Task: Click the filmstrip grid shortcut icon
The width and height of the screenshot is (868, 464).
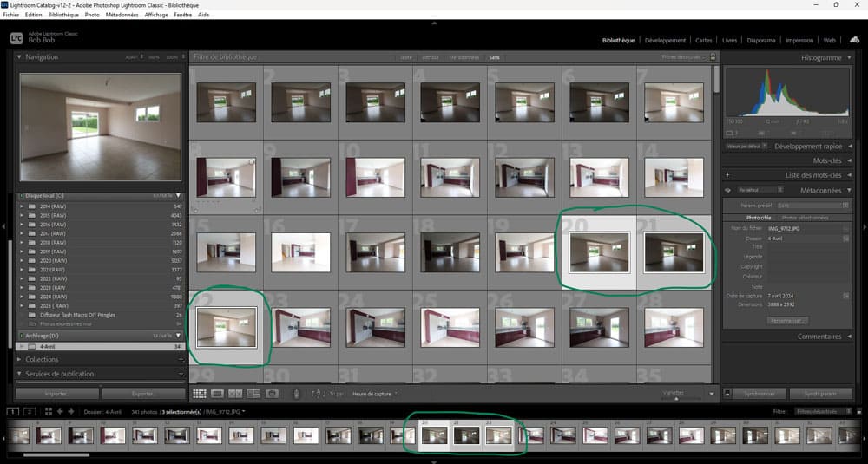Action: click(47, 411)
